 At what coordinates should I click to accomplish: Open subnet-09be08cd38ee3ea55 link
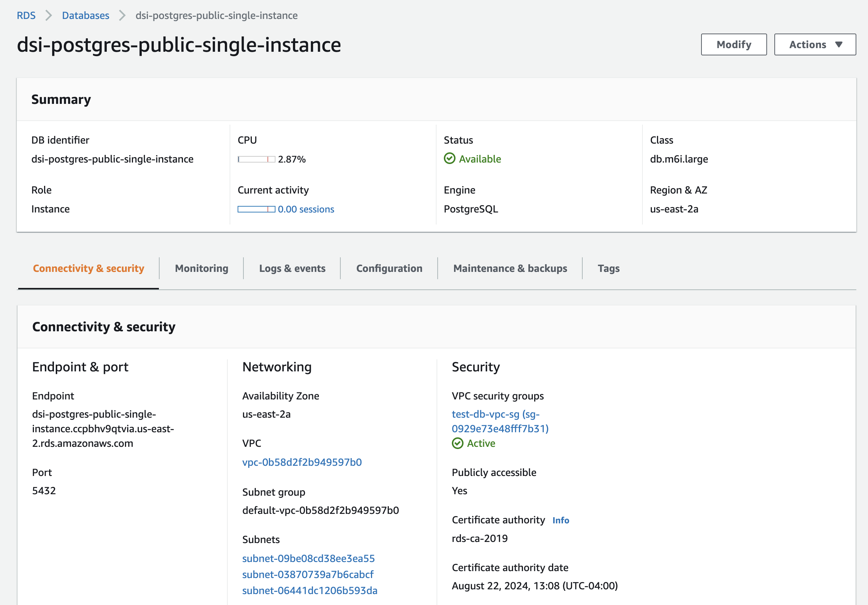click(308, 558)
